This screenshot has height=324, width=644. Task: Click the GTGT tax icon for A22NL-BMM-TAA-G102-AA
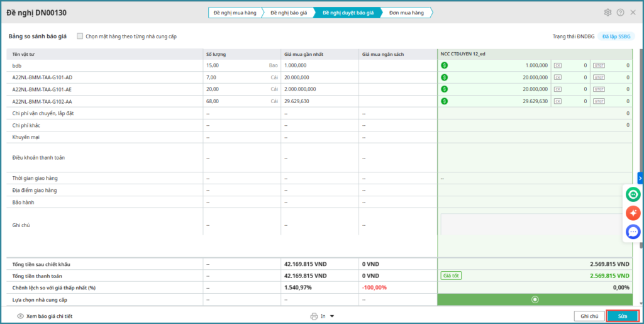598,101
